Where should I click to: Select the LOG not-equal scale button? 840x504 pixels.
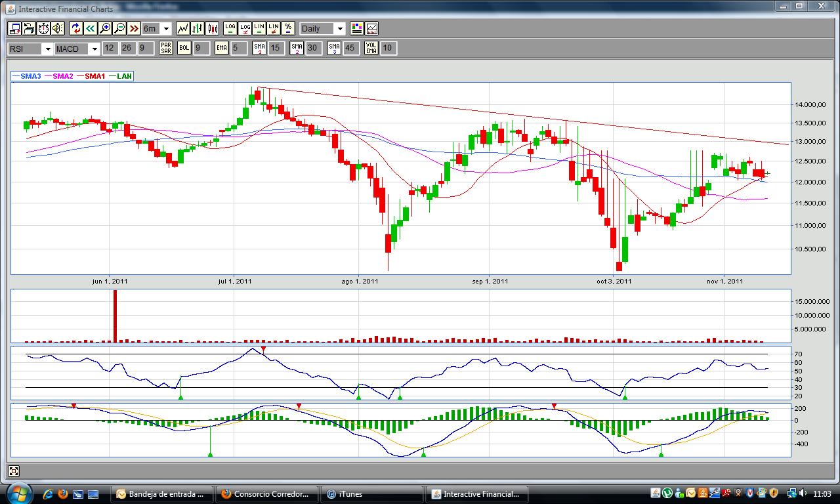click(x=245, y=28)
